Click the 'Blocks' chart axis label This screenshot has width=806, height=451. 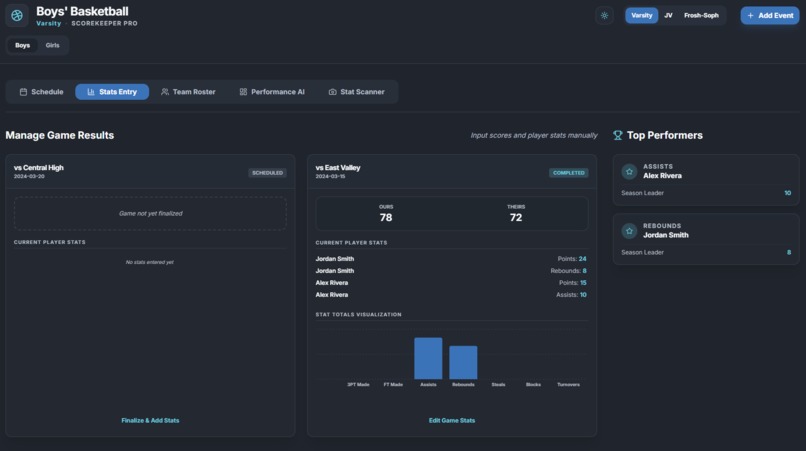[533, 385]
